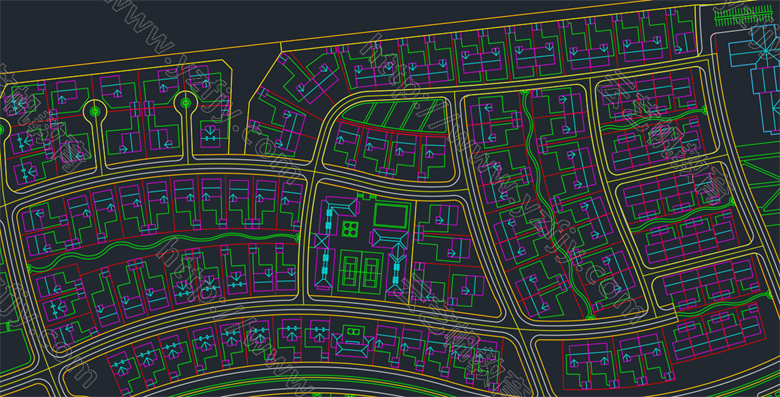Click the cyan hipped-roof building below the green rectangle
780x397 pixels.
point(390,239)
